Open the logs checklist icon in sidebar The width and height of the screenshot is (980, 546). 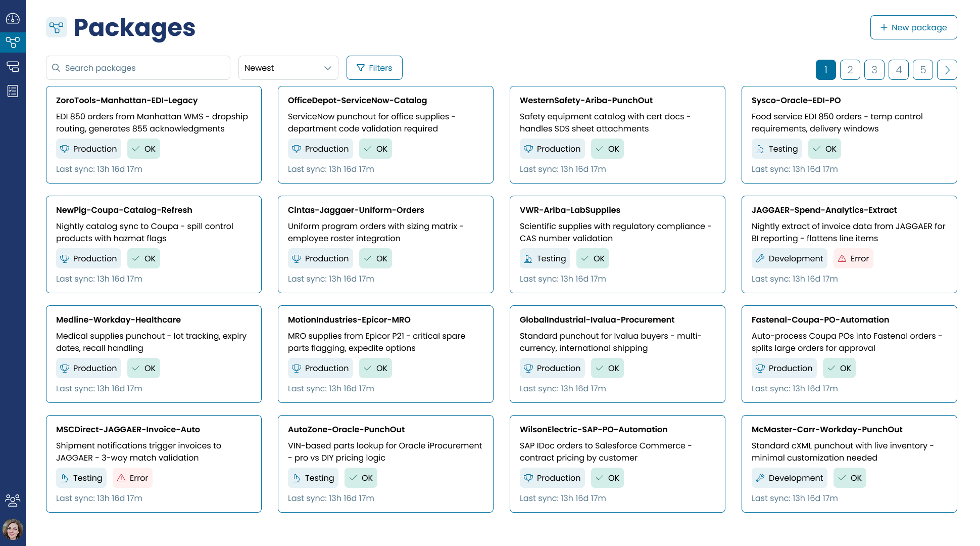point(13,91)
